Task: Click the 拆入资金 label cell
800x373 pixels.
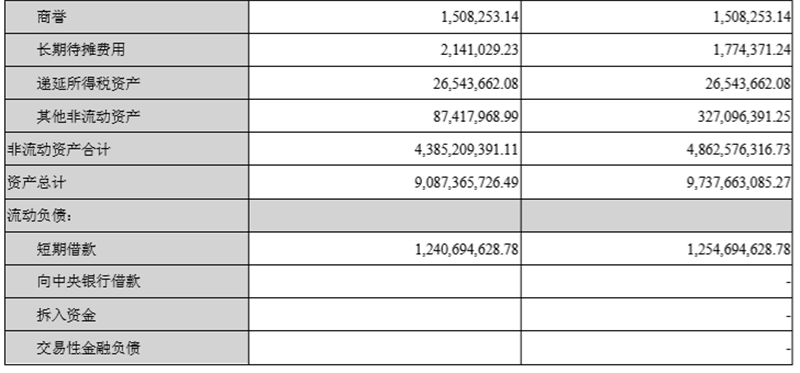Action: click(x=127, y=315)
